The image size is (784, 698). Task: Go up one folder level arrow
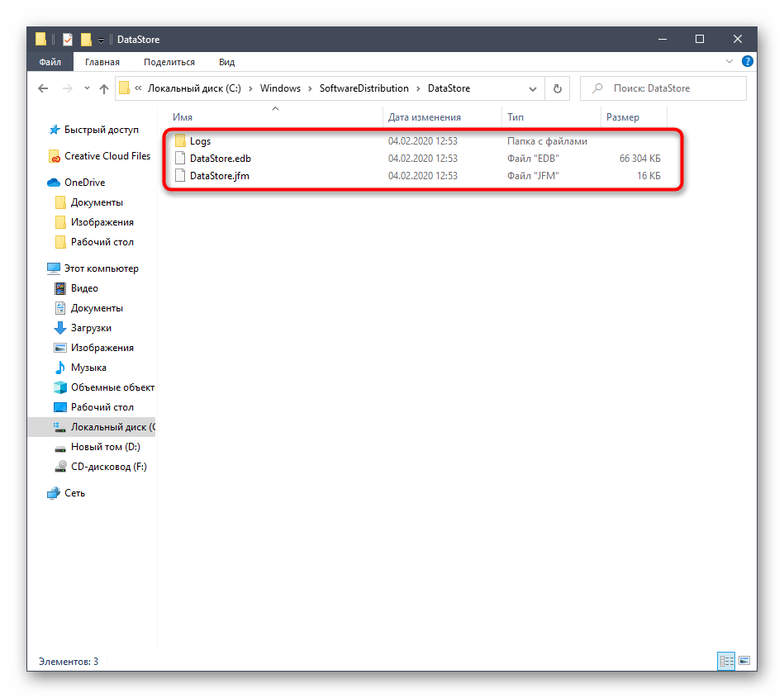click(104, 88)
